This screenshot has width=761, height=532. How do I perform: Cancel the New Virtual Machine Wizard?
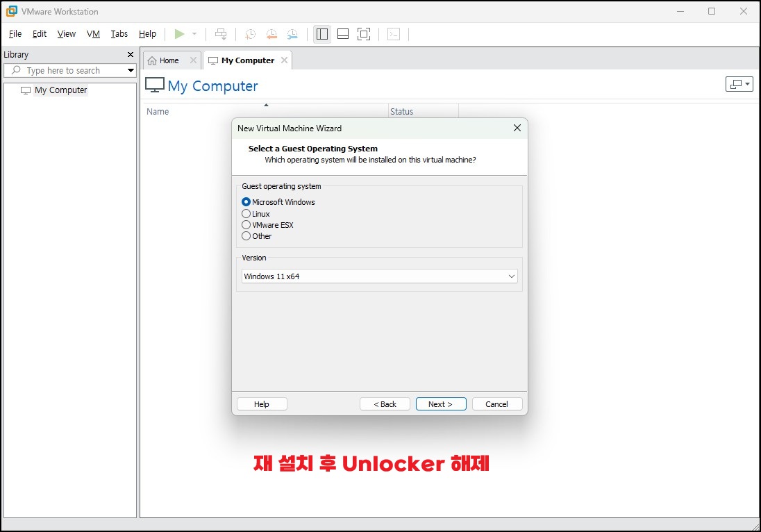(497, 404)
